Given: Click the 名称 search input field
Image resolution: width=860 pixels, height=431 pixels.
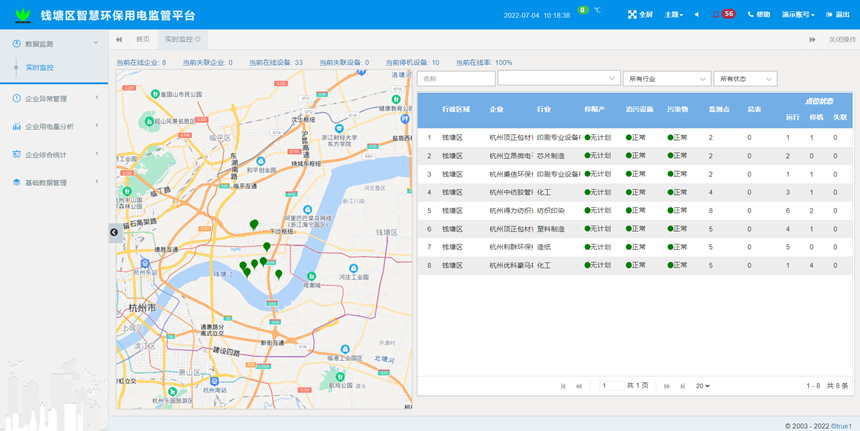Looking at the screenshot, I should point(456,78).
